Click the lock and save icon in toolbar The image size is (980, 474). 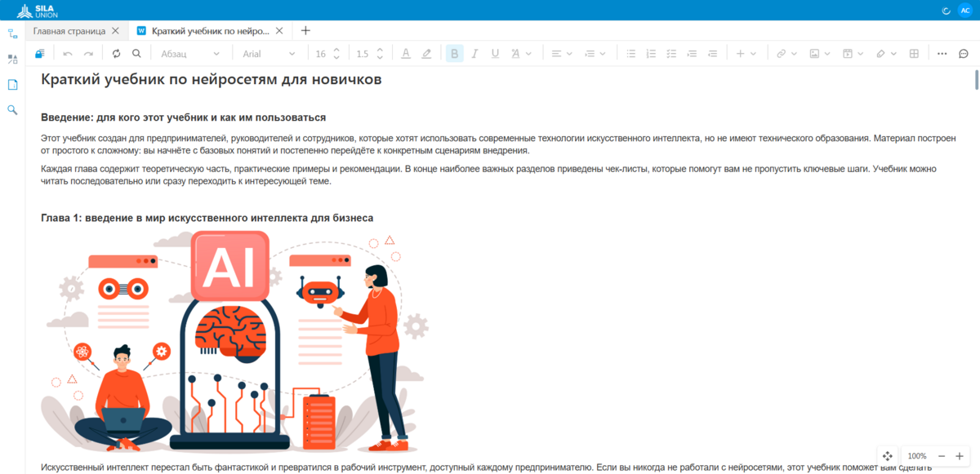tap(40, 54)
